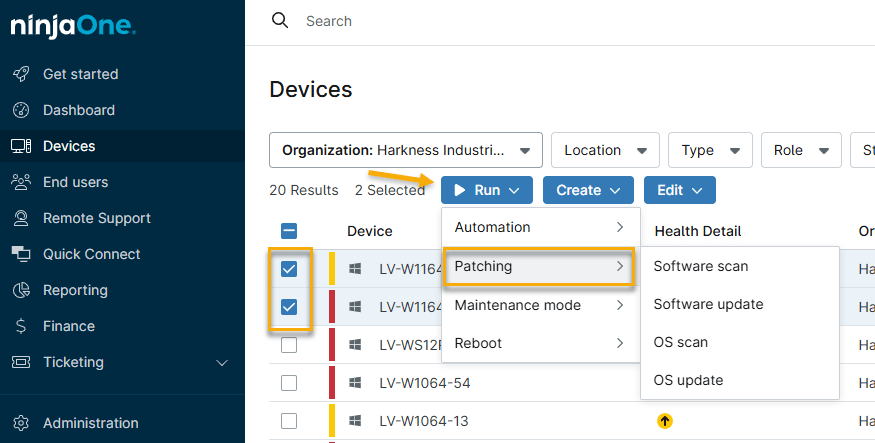Click the search magnifier icon
This screenshot has width=875, height=443.
pyautogui.click(x=280, y=21)
